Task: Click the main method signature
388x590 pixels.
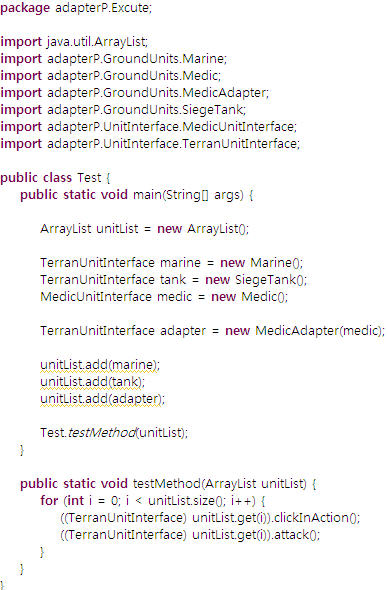Action: click(137, 195)
